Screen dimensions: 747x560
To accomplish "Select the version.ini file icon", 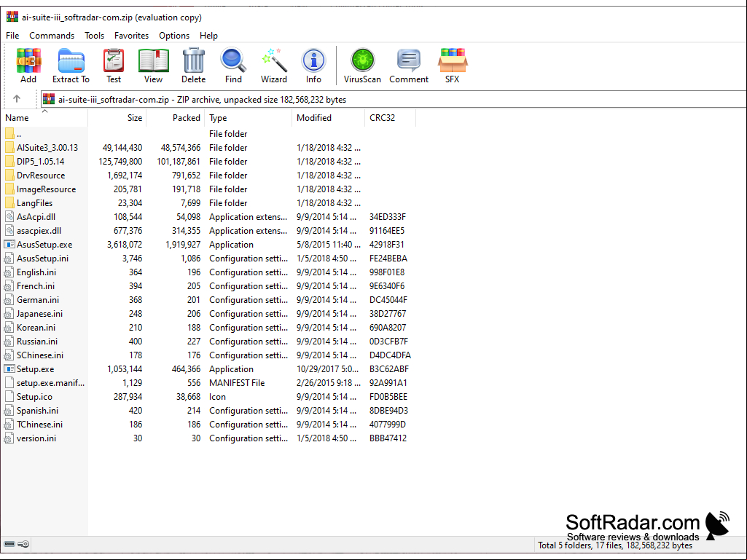I will (x=9, y=438).
